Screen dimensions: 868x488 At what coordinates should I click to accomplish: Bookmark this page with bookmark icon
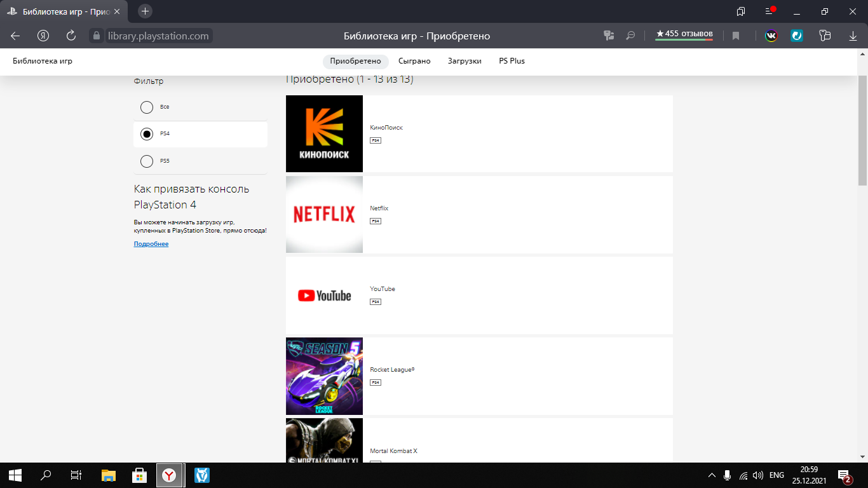click(x=736, y=36)
